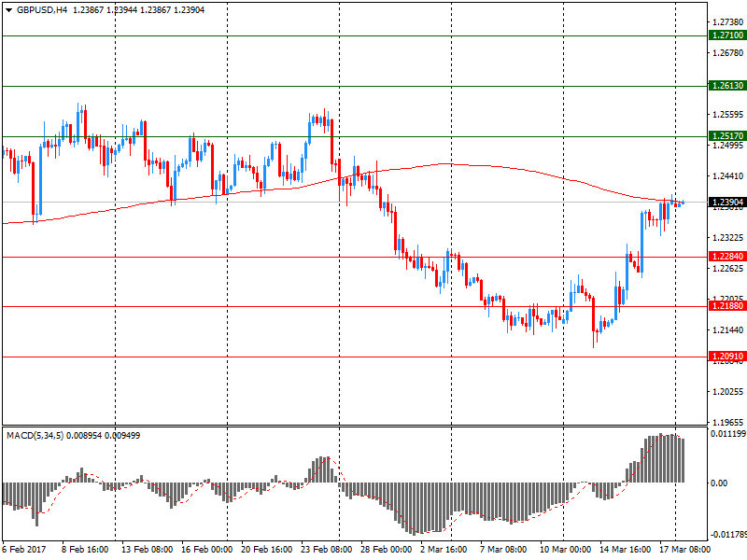Screen dimensions: 747x560
Task: Select the MACD(5,34,5) indicator label
Action: pyautogui.click(x=35, y=436)
